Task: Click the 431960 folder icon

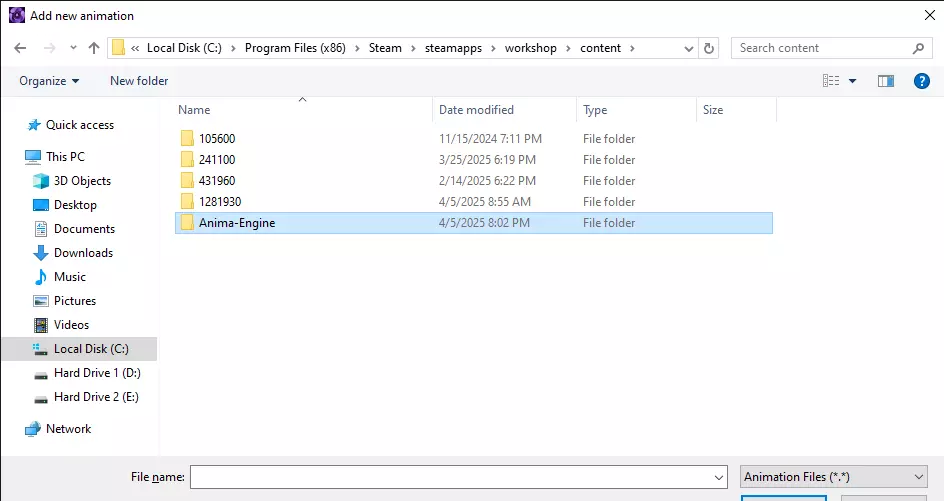Action: click(x=187, y=181)
